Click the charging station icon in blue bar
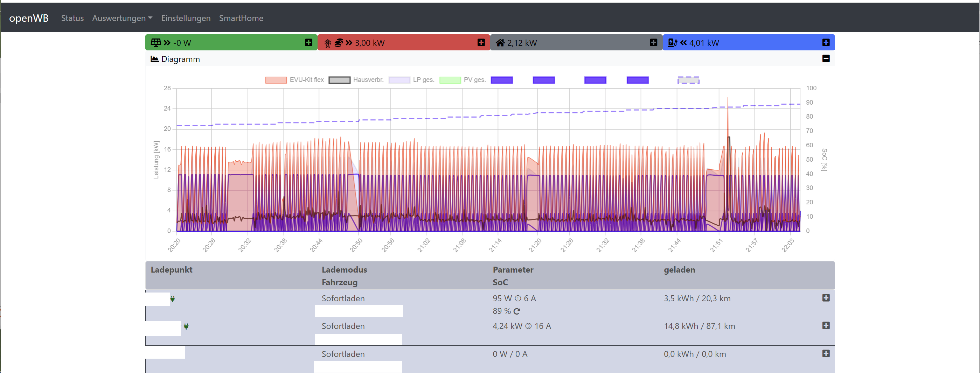The image size is (980, 373). click(x=672, y=43)
